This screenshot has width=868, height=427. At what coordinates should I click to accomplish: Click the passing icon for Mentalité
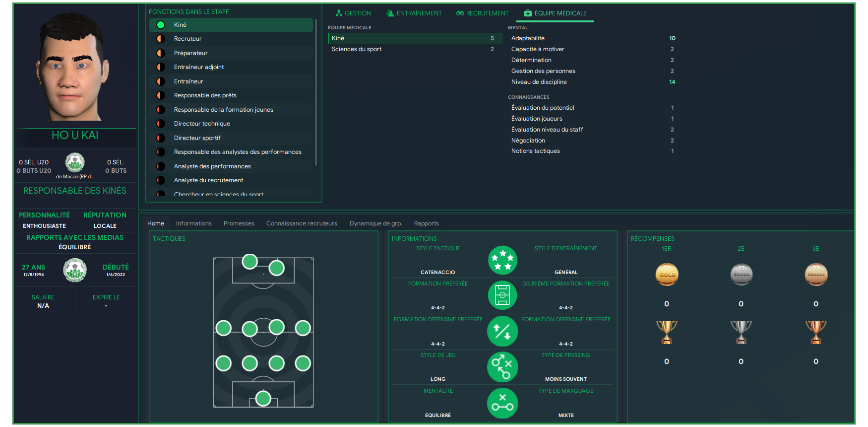pyautogui.click(x=502, y=403)
